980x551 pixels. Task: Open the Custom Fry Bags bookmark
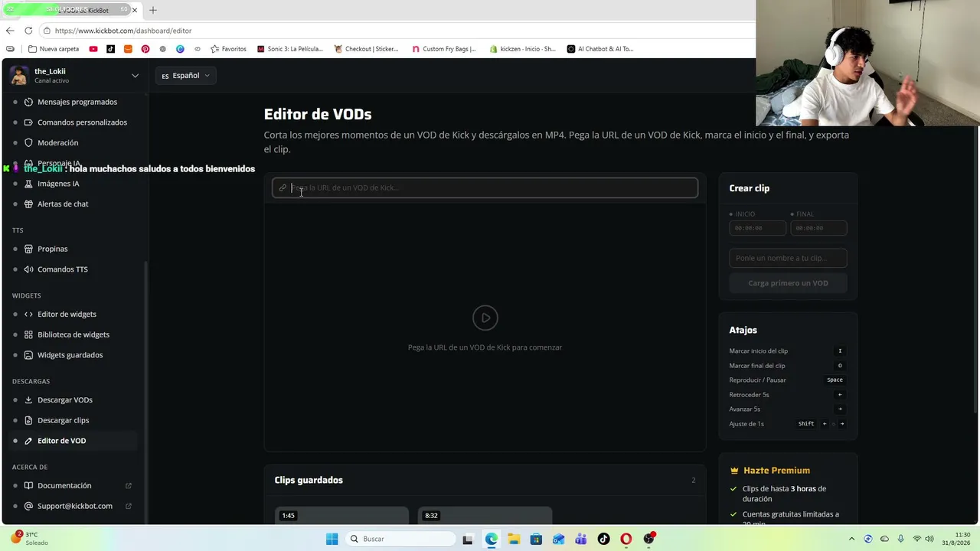point(444,49)
